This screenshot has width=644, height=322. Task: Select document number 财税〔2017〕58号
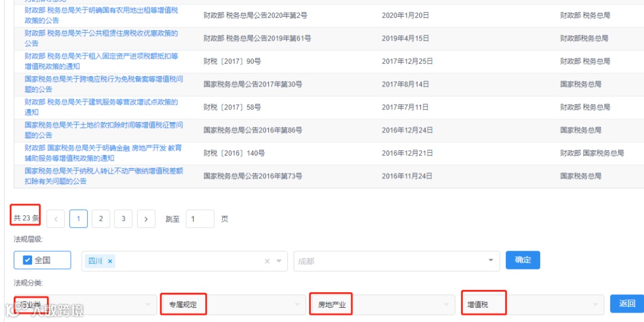pos(232,107)
